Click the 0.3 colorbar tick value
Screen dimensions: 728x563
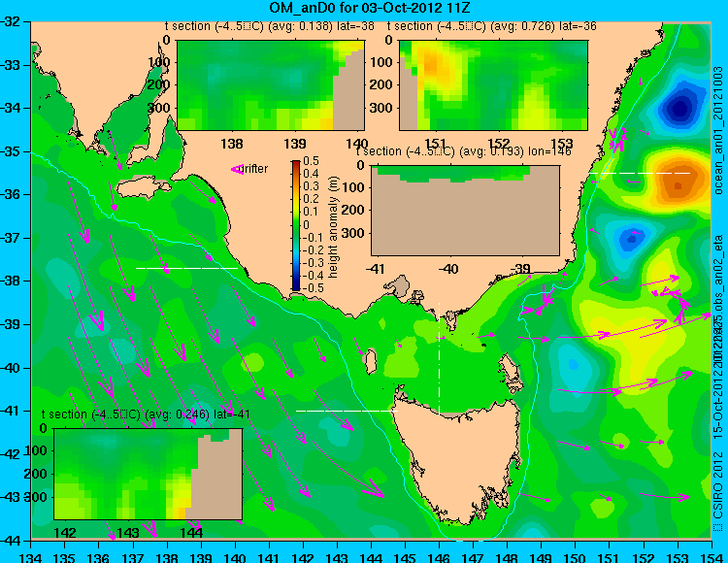click(x=311, y=186)
